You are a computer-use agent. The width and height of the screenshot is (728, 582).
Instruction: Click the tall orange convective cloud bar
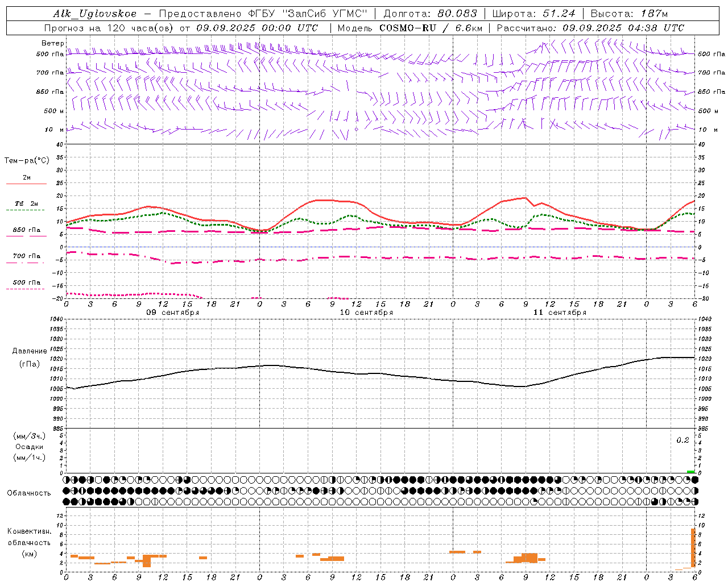click(x=693, y=548)
